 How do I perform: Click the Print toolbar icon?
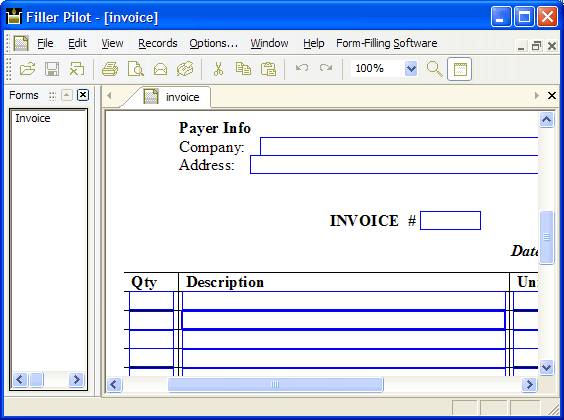110,69
